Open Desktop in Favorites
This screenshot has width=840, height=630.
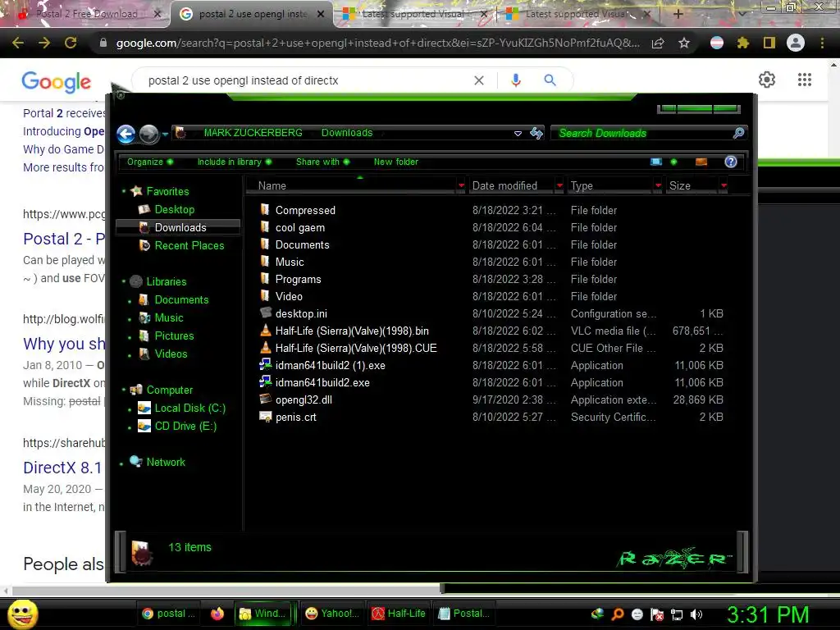click(174, 209)
